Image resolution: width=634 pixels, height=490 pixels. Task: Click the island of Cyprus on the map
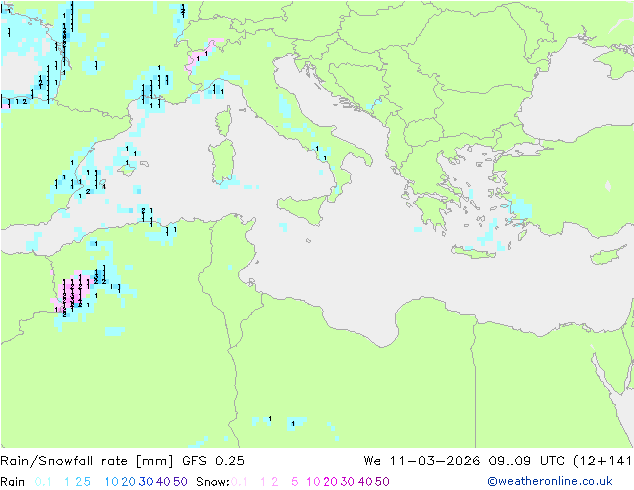coord(606,255)
